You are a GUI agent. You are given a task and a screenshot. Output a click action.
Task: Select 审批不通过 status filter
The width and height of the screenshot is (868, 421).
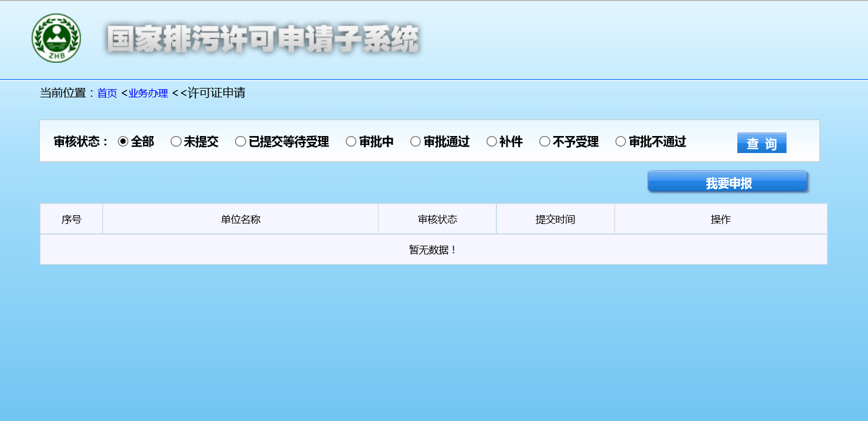(621, 142)
